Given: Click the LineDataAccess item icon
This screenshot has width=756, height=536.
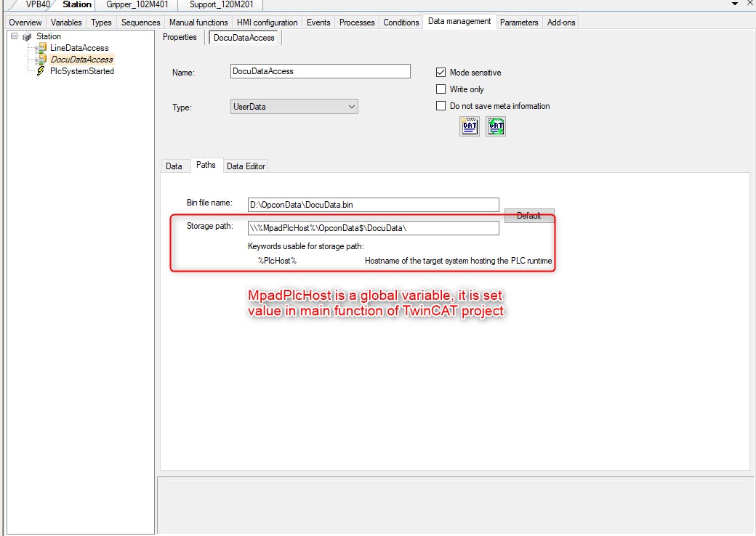Looking at the screenshot, I should pos(41,48).
